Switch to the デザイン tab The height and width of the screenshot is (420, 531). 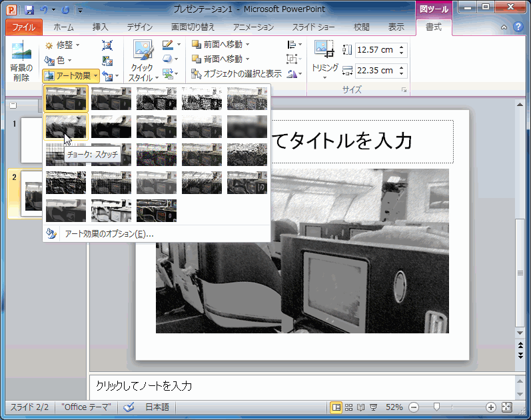[139, 27]
